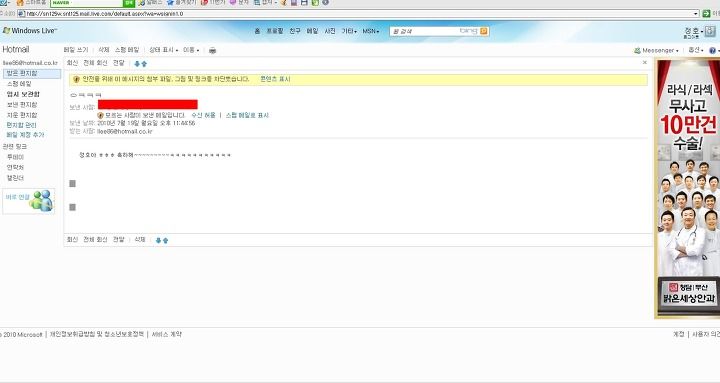720x383 pixels.
Task: Open 투데이 in sidebar
Action: click(x=15, y=157)
